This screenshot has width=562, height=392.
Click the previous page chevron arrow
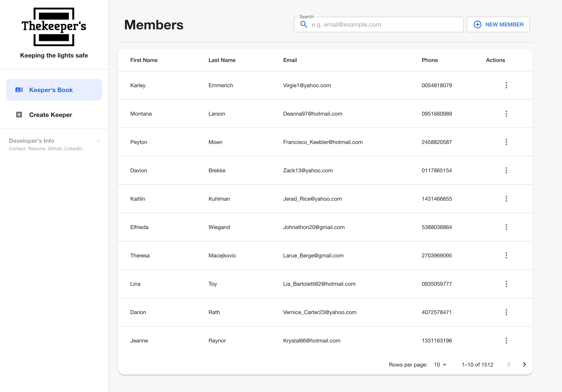coord(509,365)
